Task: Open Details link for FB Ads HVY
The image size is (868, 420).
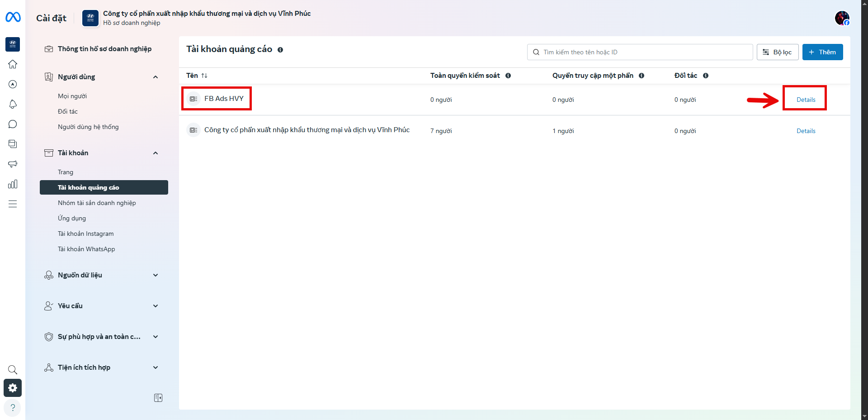Action: click(806, 100)
